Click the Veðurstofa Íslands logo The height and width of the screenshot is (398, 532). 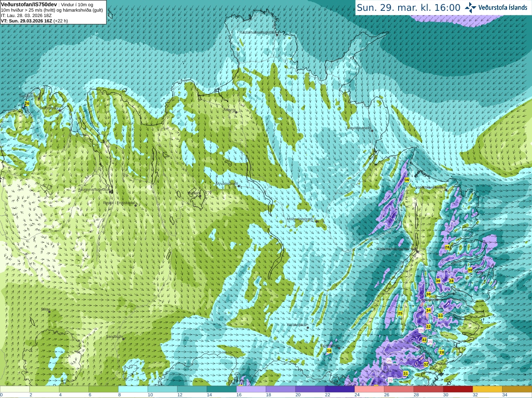496,7
